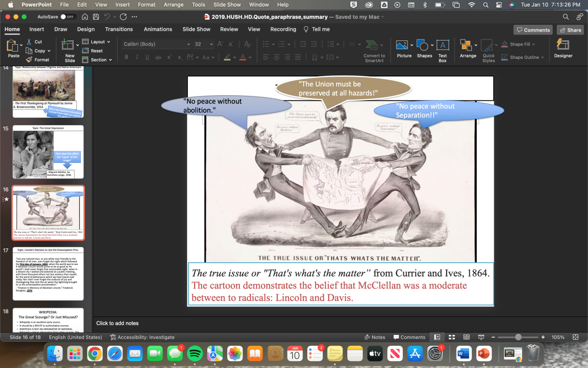Screen dimensions: 588x368
Task: Click the Center text alignment icon
Action: (x=277, y=57)
